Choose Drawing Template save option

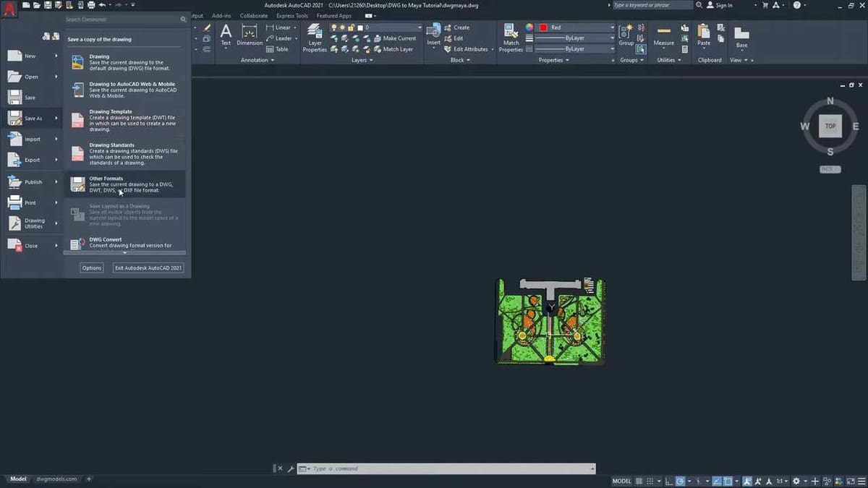(x=124, y=120)
